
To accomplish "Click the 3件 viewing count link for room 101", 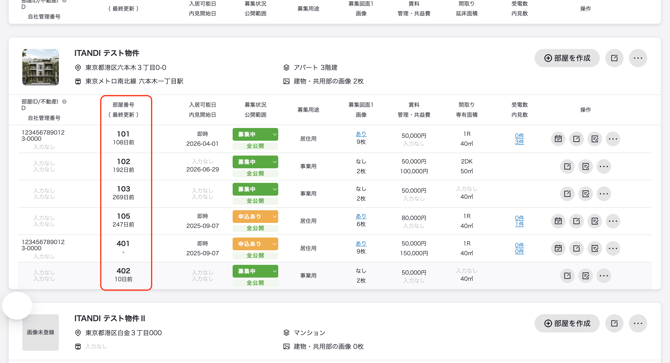I will point(519,142).
